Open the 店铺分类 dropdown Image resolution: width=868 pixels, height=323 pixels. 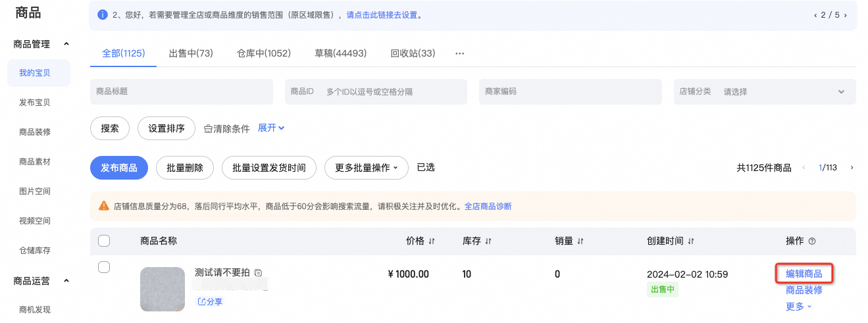[765, 91]
